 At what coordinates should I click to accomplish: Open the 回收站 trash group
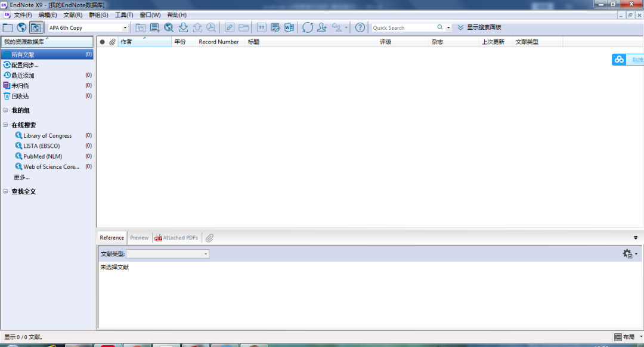click(47, 96)
